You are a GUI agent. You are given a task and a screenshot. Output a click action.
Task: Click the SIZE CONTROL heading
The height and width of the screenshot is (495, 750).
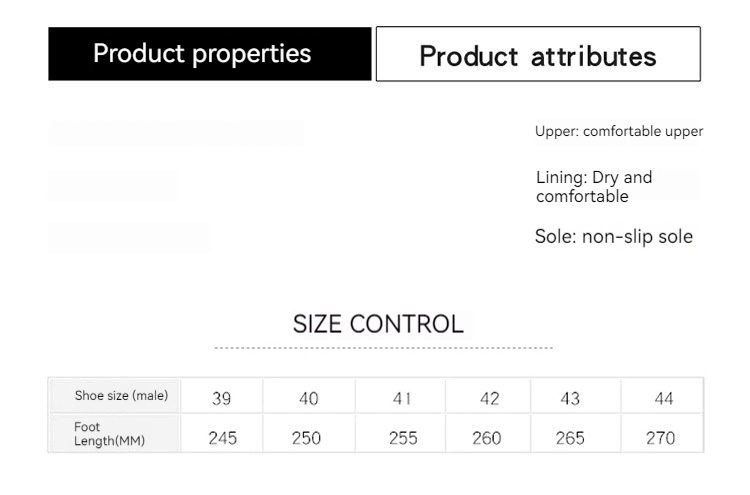[x=378, y=324]
